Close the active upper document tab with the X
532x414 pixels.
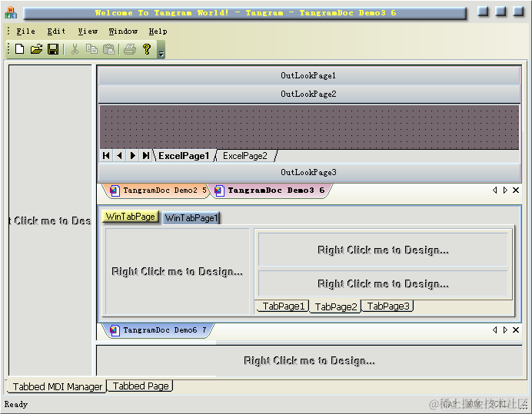tap(516, 190)
